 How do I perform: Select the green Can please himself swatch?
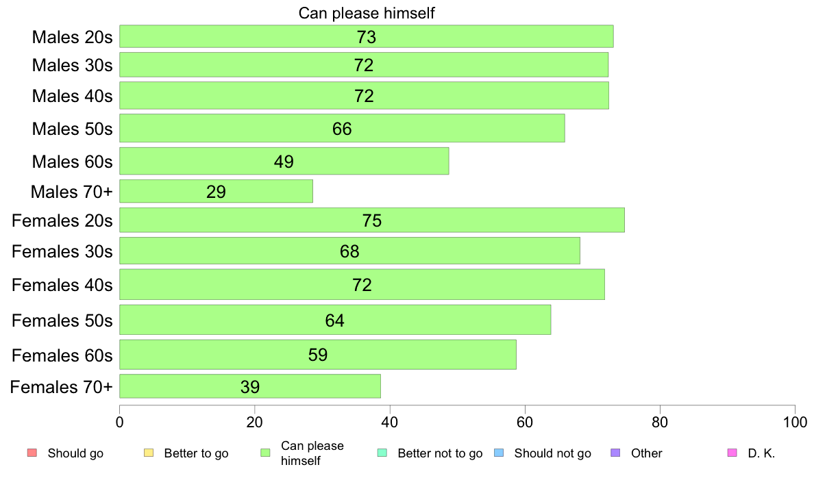(265, 453)
